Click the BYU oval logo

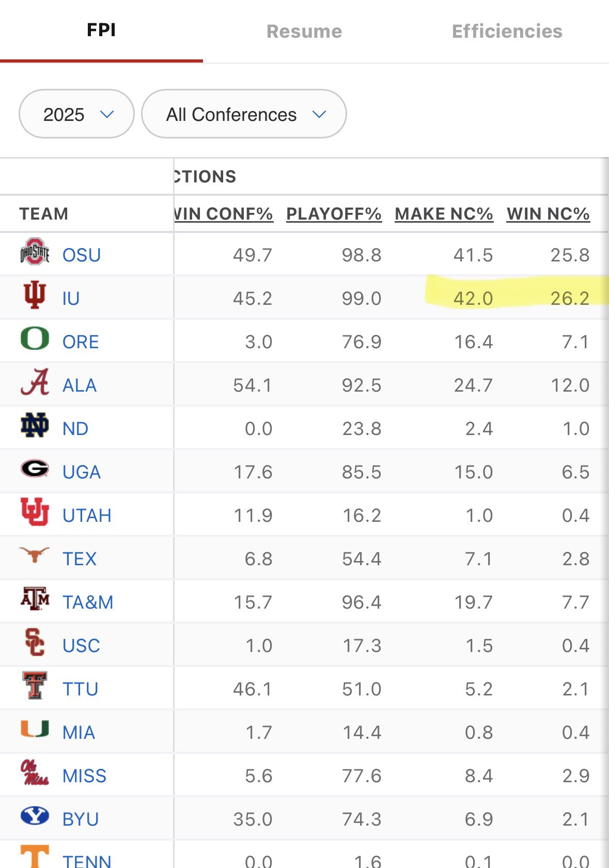point(35,816)
